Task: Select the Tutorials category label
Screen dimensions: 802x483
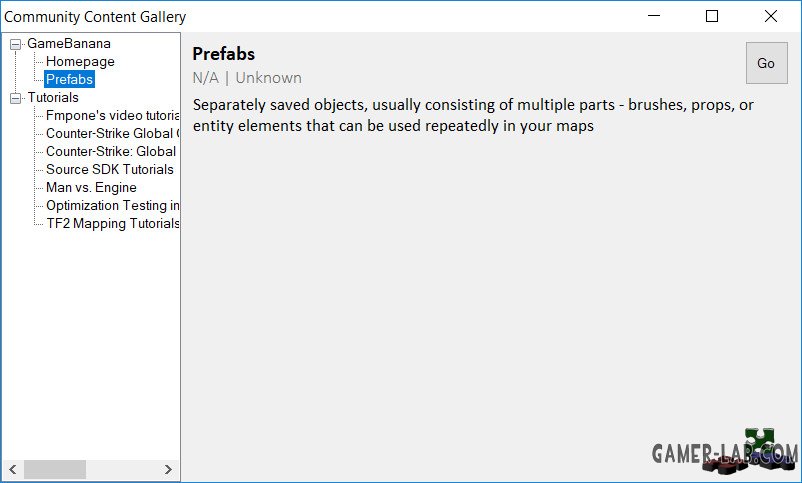Action: point(53,97)
